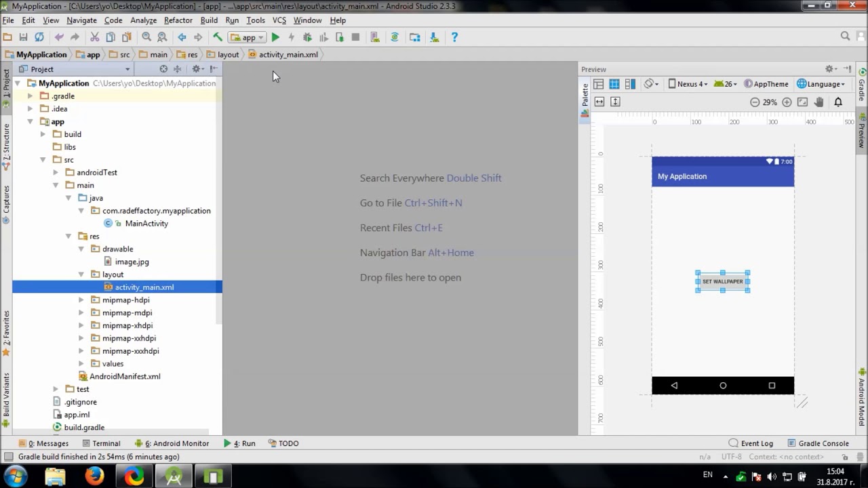The width and height of the screenshot is (868, 488).
Task: Expand the .gradle folder
Action: [30, 96]
